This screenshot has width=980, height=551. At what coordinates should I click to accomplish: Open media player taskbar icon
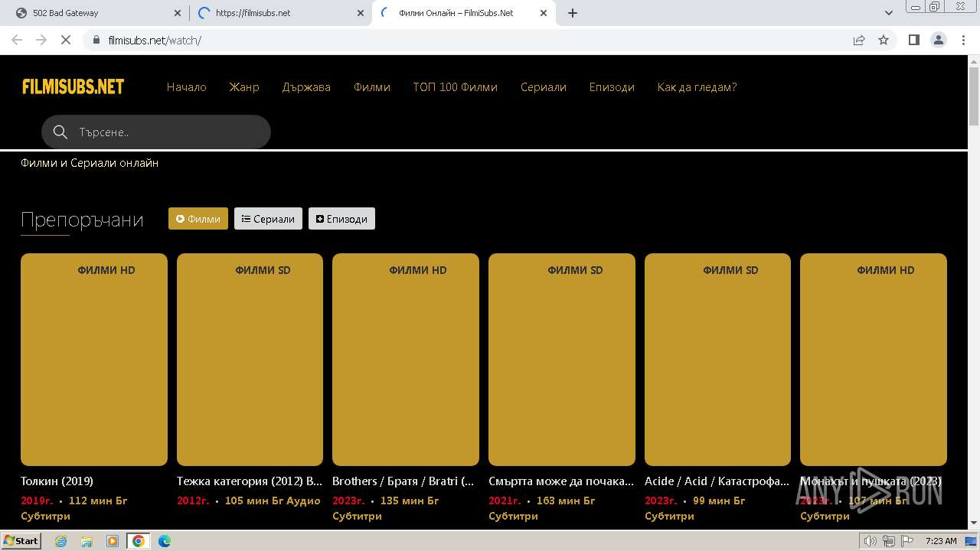[113, 541]
